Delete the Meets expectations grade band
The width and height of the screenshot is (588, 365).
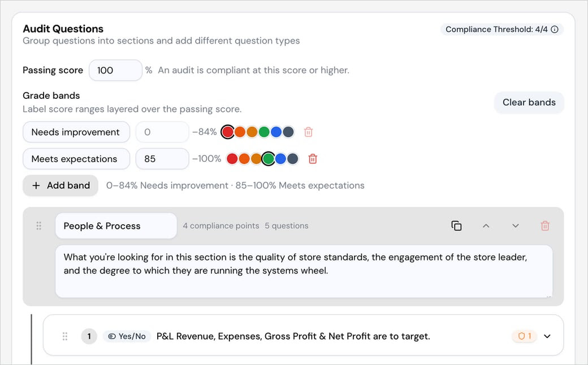(313, 159)
